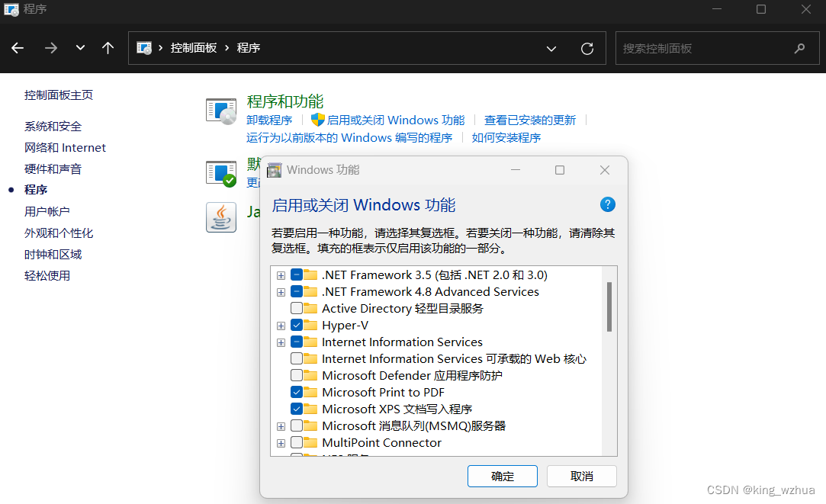Expand .NET Framework 4.8 Advanced Services node
The height and width of the screenshot is (504, 826).
(x=281, y=292)
